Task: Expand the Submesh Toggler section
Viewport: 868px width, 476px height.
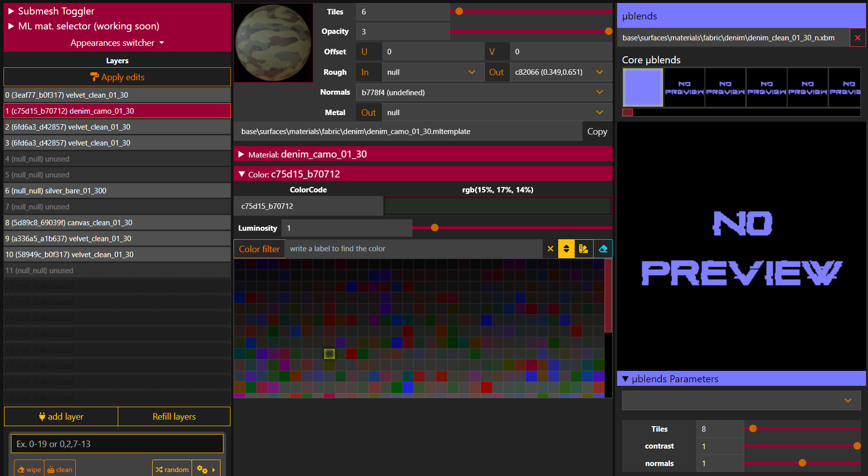Action: [x=11, y=11]
